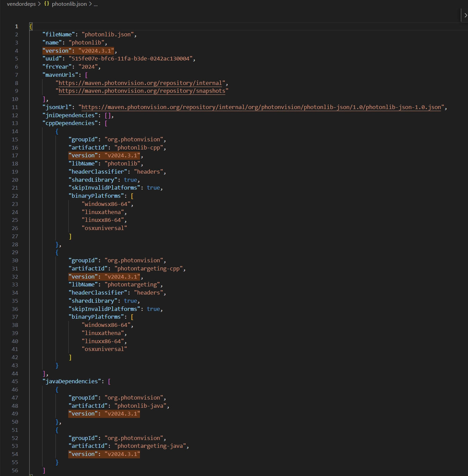Click "headers" value on line 34
The image size is (468, 476).
coord(148,293)
